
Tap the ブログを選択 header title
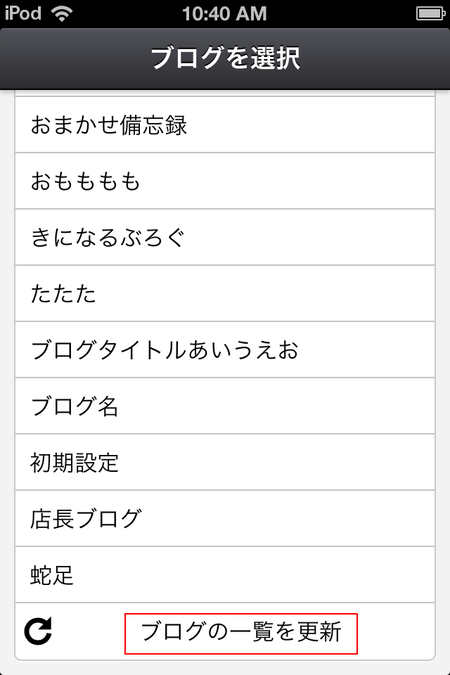pyautogui.click(x=225, y=58)
